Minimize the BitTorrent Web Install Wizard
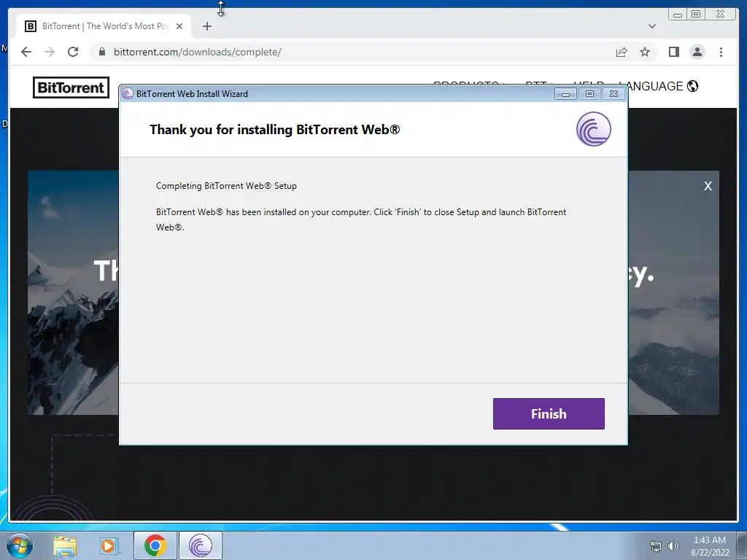Screen dimensions: 747x560 point(565,94)
